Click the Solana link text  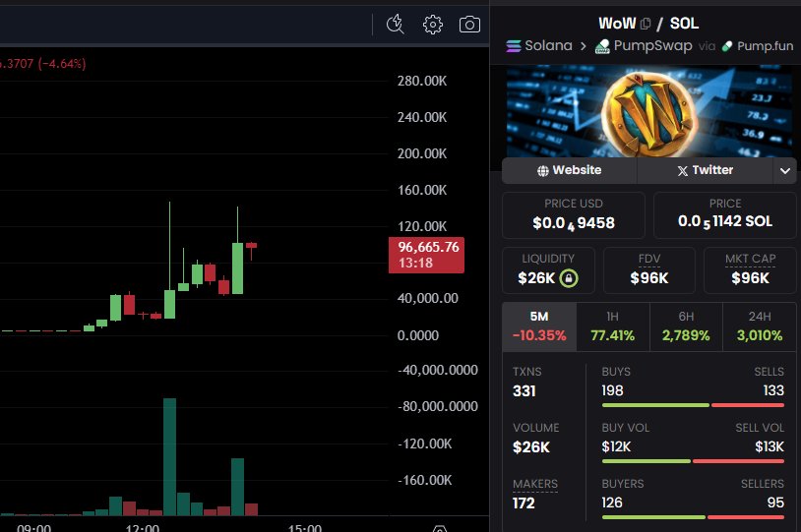[x=549, y=45]
